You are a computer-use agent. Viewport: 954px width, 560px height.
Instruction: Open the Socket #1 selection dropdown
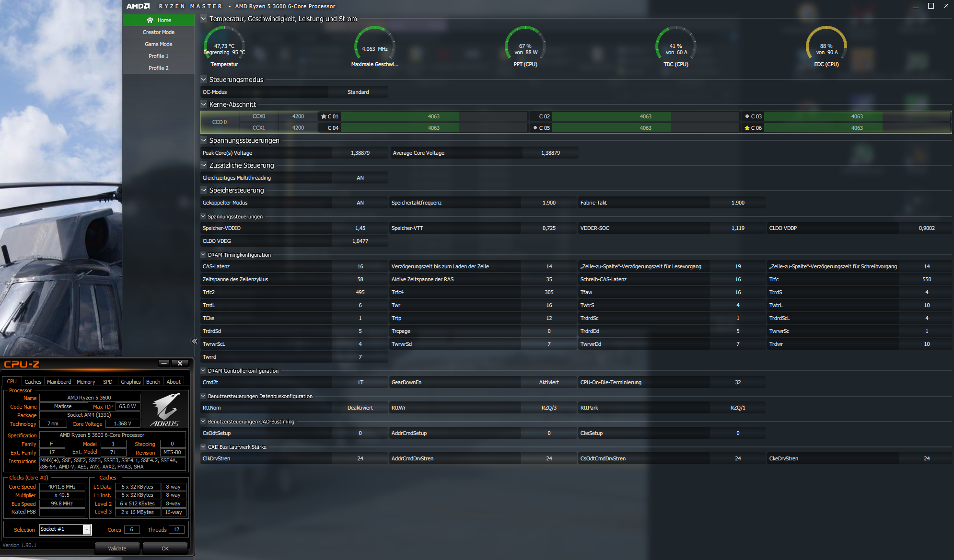click(x=87, y=529)
